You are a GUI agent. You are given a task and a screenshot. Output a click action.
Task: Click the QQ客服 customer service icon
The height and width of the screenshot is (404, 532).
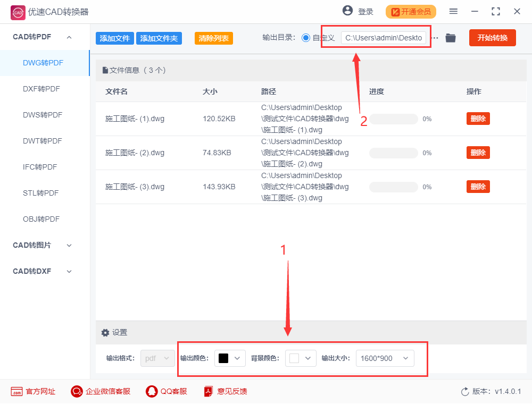click(x=151, y=391)
